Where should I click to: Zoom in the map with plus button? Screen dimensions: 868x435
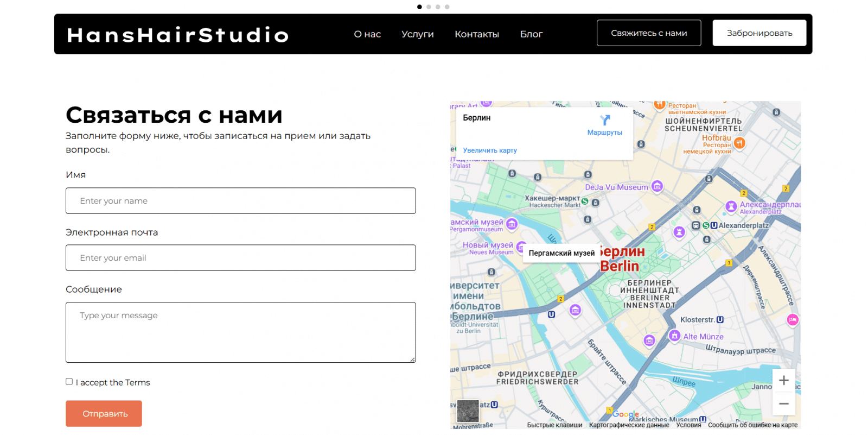pyautogui.click(x=783, y=381)
